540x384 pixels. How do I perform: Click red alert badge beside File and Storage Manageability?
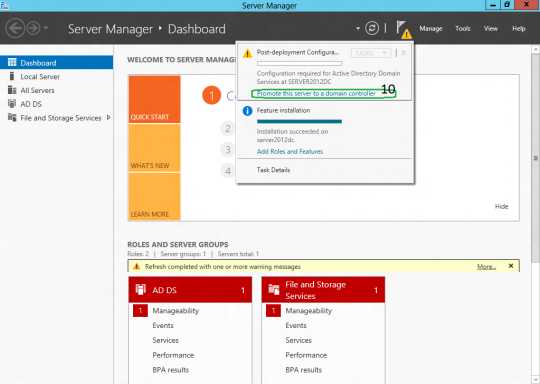click(x=273, y=311)
